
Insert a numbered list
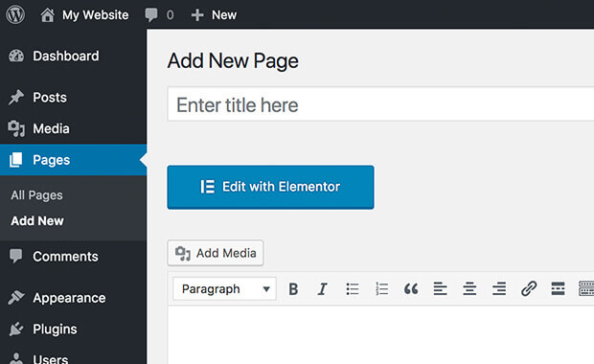click(381, 289)
